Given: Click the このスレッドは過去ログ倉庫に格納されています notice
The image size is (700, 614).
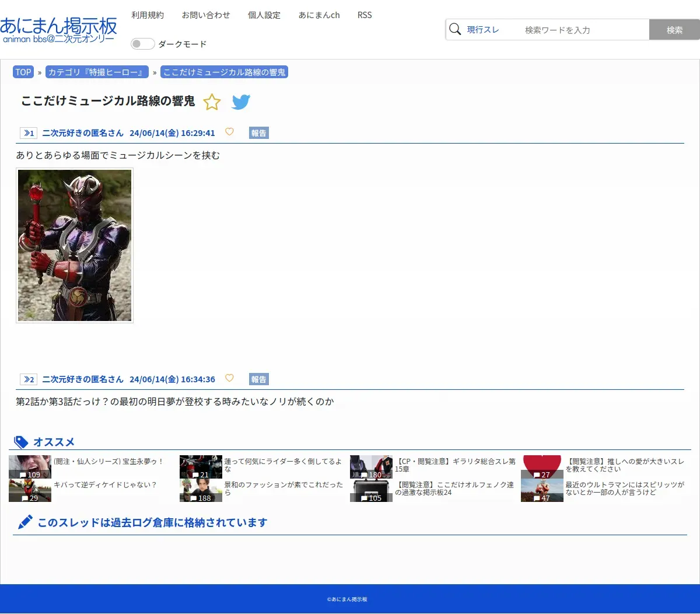Looking at the screenshot, I should coord(152,522).
